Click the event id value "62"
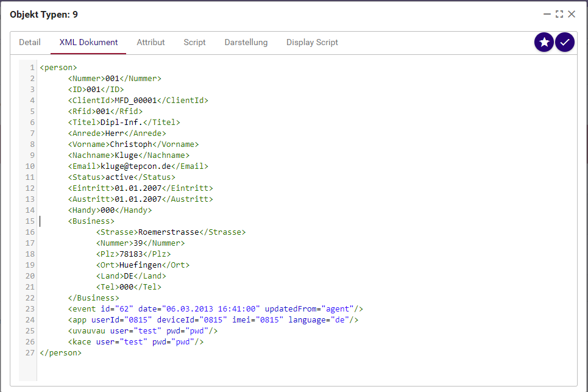This screenshot has width=588, height=392. 124,309
